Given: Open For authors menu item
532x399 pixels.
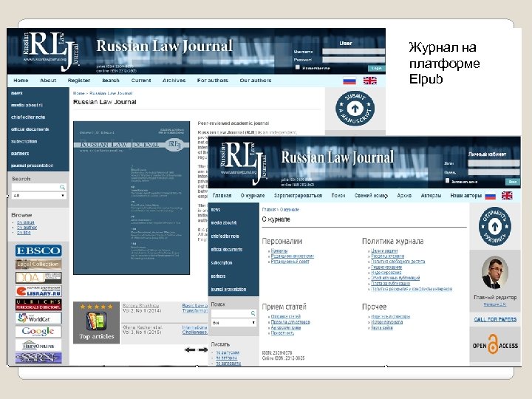Looking at the screenshot, I should pyautogui.click(x=212, y=81).
